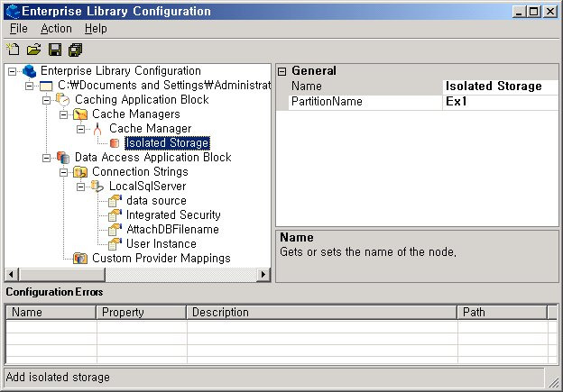Sort errors by the Name column header
This screenshot has width=563, height=392.
[51, 312]
